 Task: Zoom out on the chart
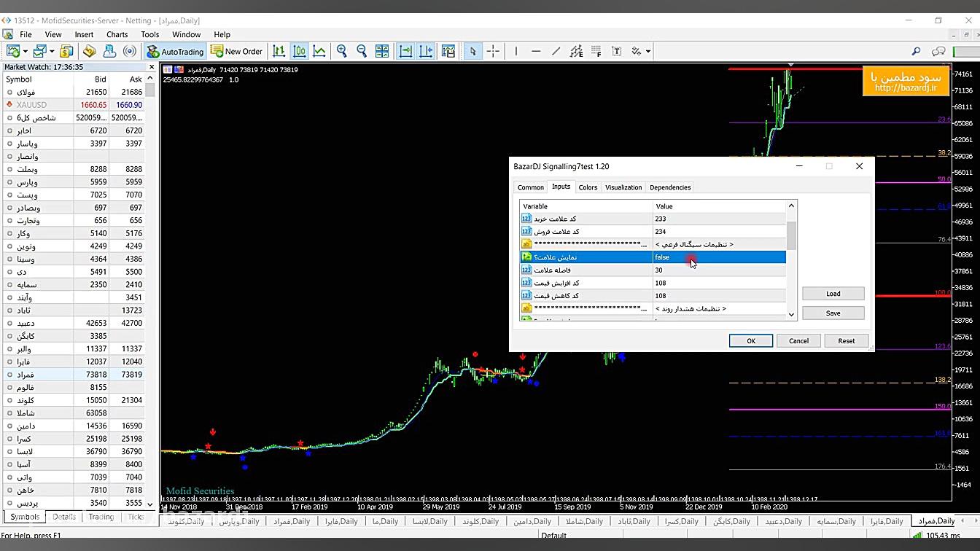point(362,51)
